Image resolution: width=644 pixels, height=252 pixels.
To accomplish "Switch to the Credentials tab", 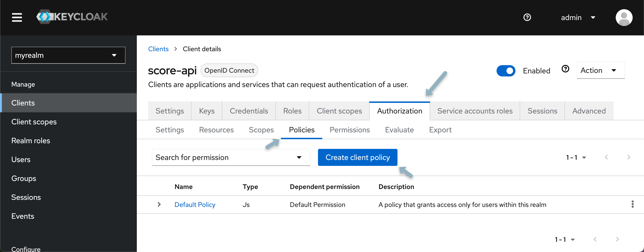I will 248,111.
